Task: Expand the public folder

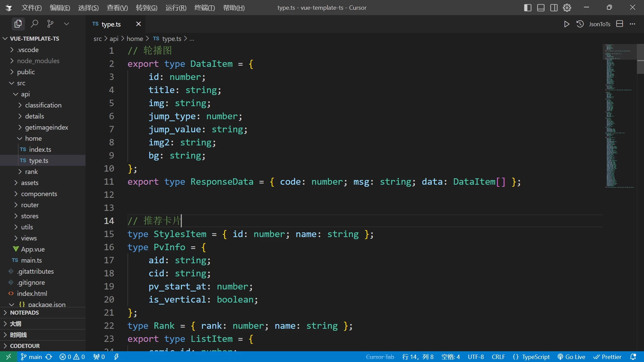Action: pyautogui.click(x=43, y=72)
